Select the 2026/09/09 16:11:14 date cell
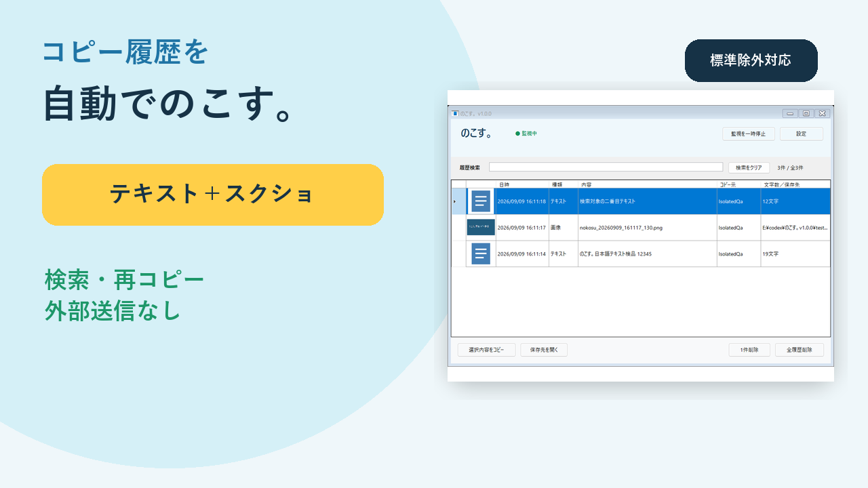This screenshot has height=488, width=868. pos(522,253)
